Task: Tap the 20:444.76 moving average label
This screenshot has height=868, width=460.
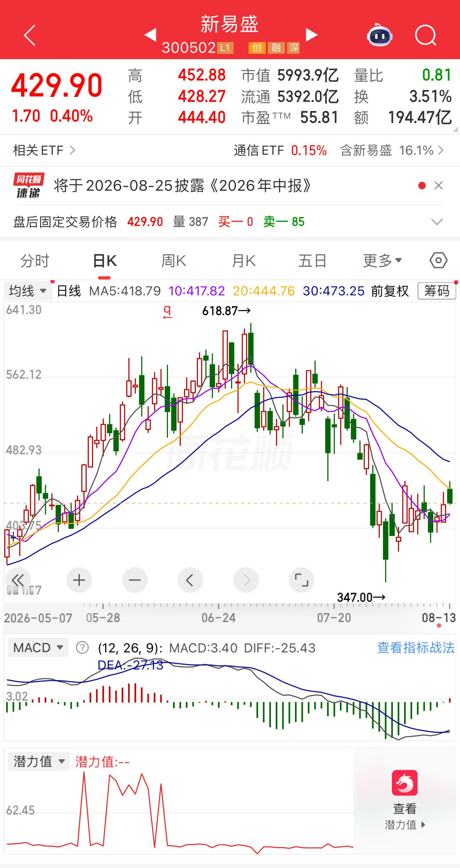Action: pos(264,291)
